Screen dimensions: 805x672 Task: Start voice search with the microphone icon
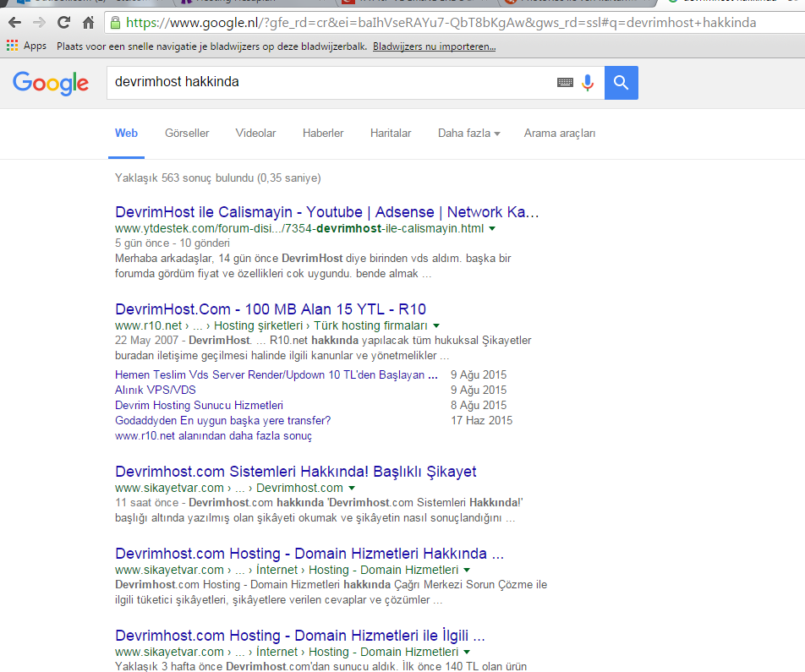click(x=588, y=82)
